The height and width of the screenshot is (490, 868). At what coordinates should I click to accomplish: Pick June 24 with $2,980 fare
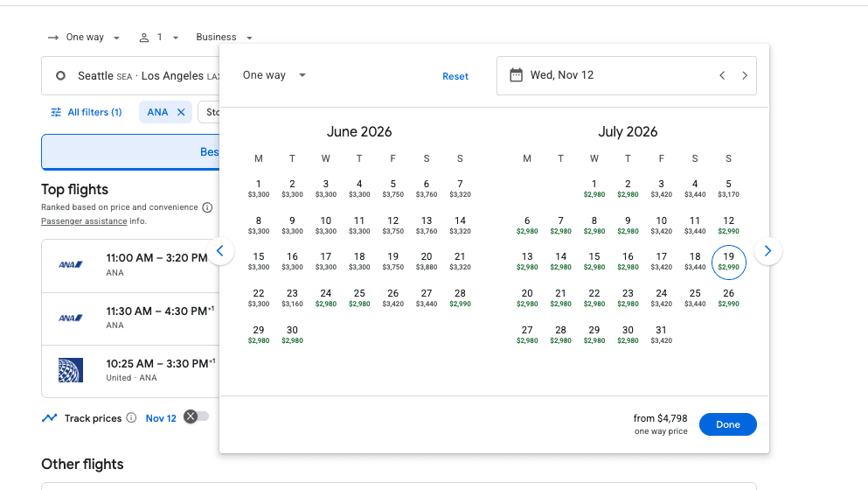pyautogui.click(x=326, y=297)
